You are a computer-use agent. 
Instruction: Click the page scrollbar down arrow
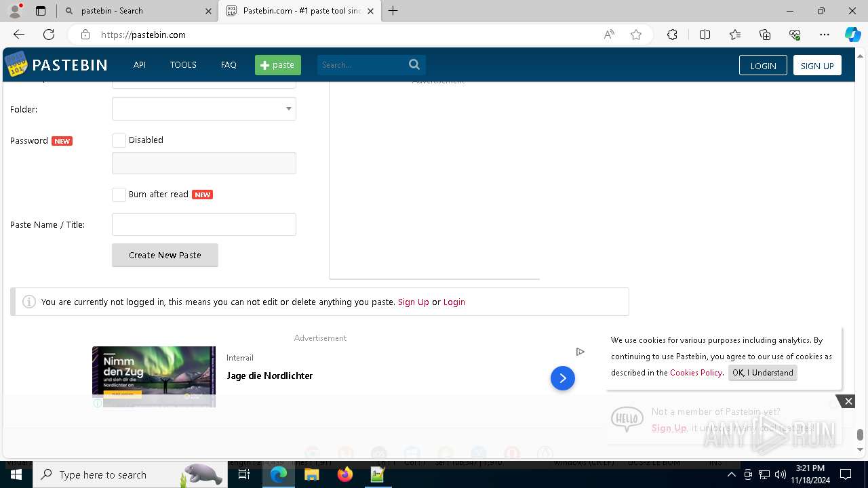(860, 449)
